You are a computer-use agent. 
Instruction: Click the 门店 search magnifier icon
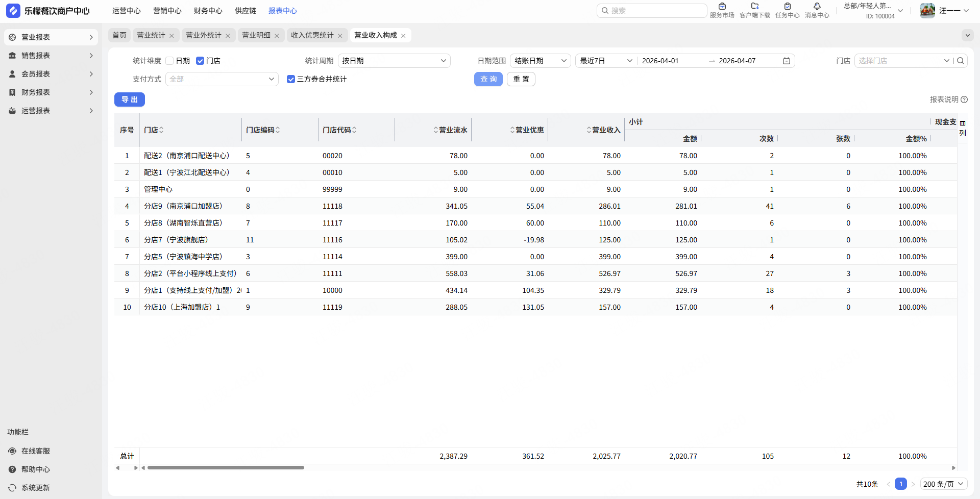point(961,61)
